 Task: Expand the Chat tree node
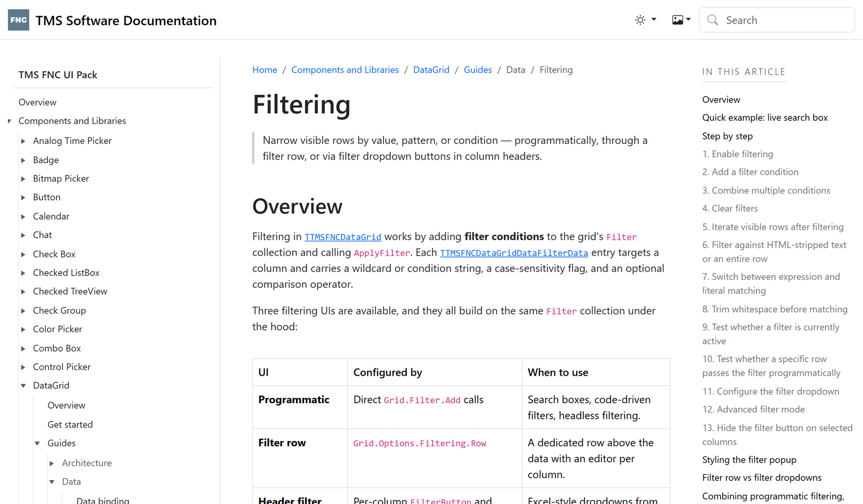point(23,235)
